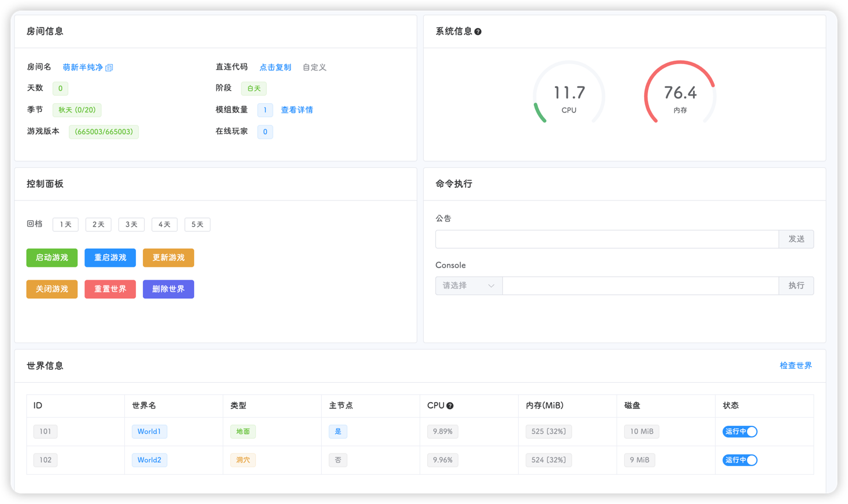The width and height of the screenshot is (848, 504).
Task: Toggle the 运行中 switch for World1
Action: (x=739, y=431)
